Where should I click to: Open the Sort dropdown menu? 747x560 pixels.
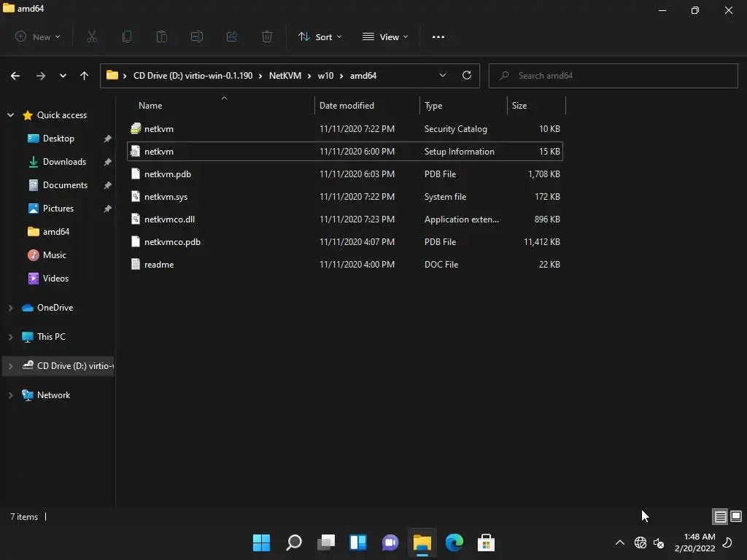(320, 36)
